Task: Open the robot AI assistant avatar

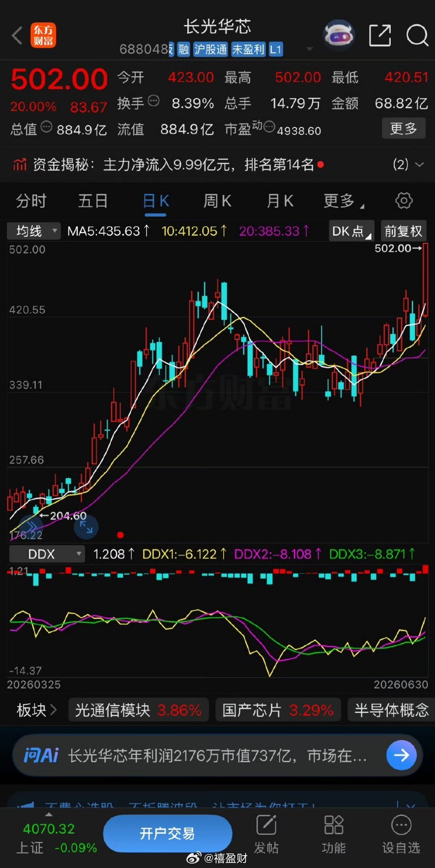Action: point(339,35)
